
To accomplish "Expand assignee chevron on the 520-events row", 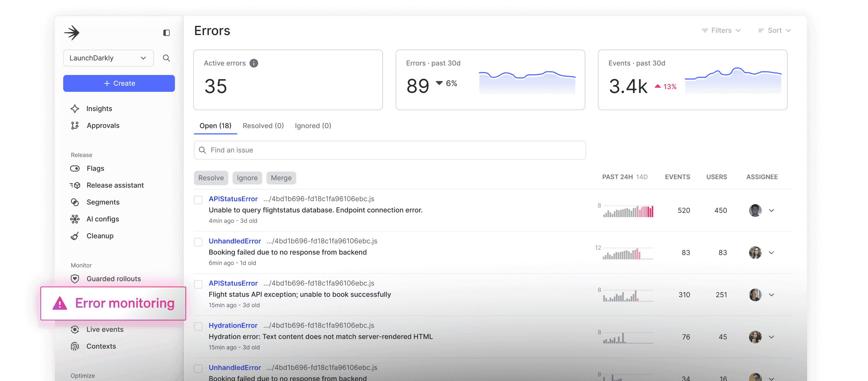I will 771,211.
